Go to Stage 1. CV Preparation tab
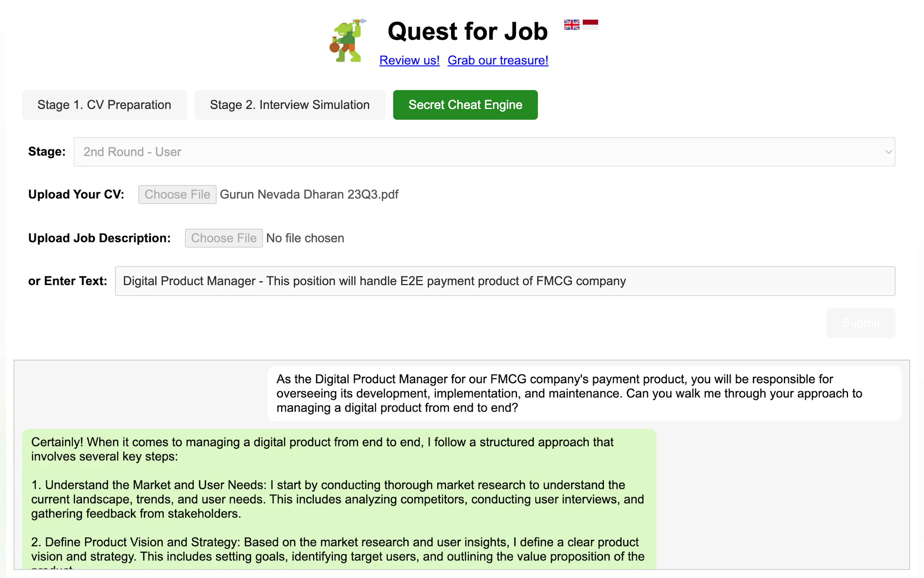The width and height of the screenshot is (924, 578). (x=104, y=105)
